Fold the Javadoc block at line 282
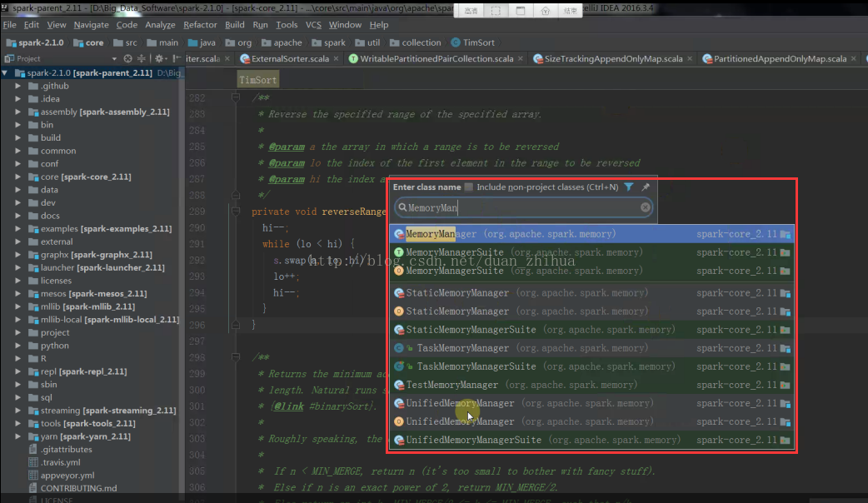 (x=235, y=98)
